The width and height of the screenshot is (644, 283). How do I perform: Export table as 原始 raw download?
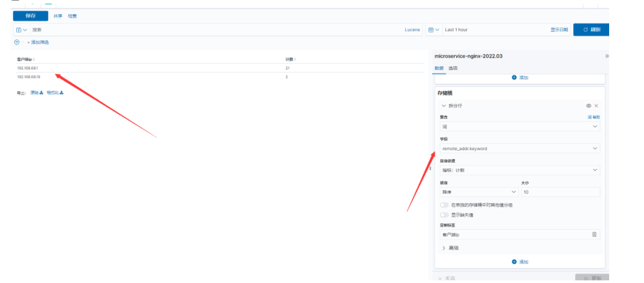[37, 93]
